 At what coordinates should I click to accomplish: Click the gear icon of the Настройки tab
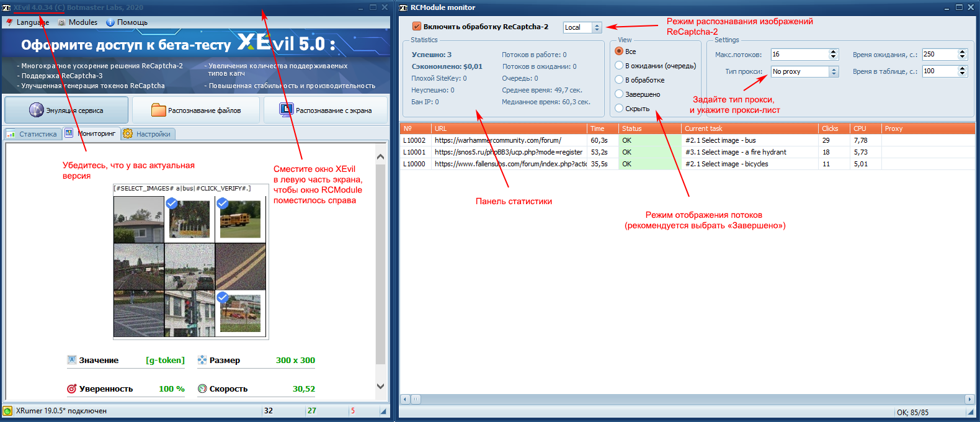point(128,133)
